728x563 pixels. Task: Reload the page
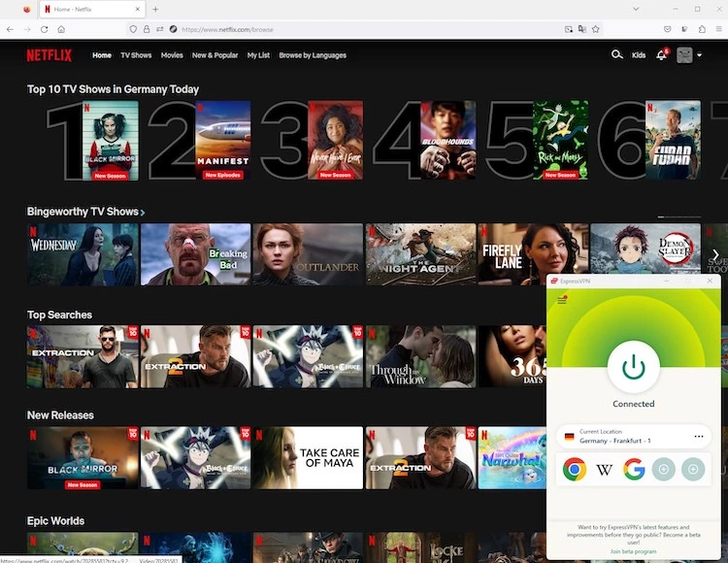(44, 29)
